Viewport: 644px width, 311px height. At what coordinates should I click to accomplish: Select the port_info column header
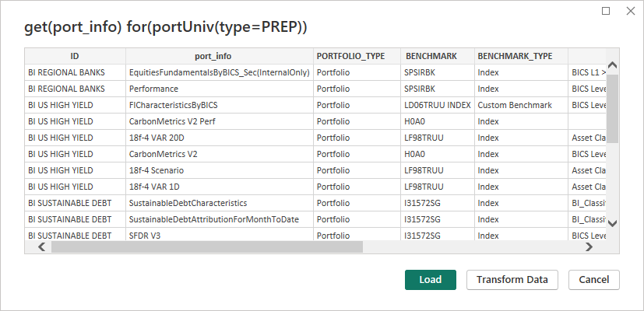pyautogui.click(x=220, y=56)
